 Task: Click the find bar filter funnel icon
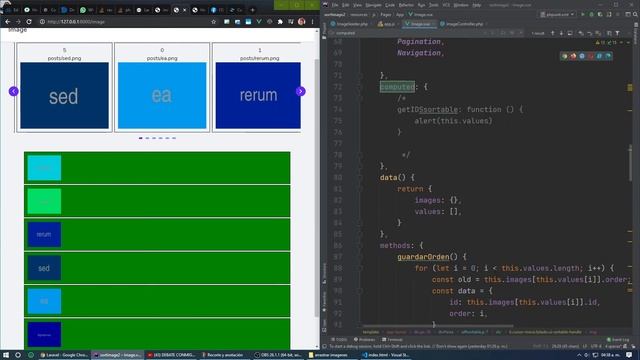[x=618, y=33]
